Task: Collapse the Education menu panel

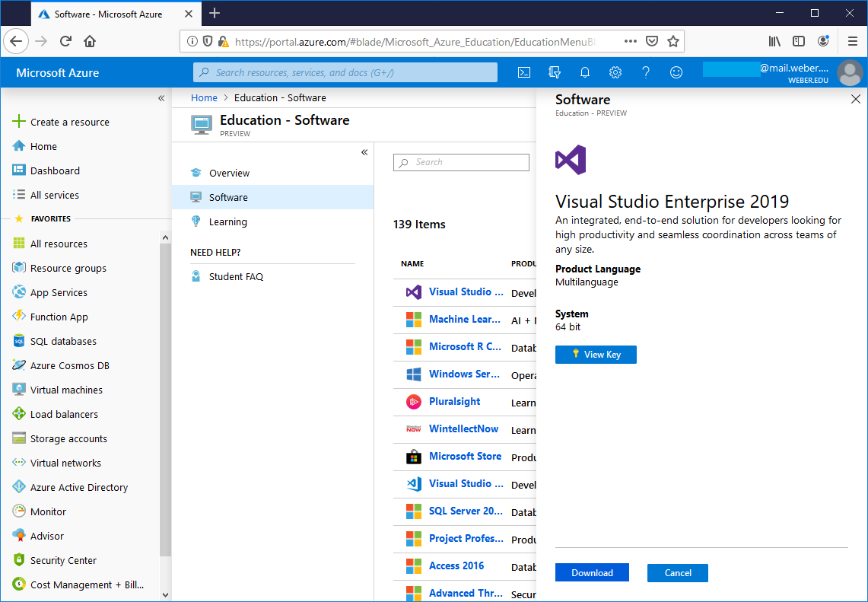Action: 364,152
